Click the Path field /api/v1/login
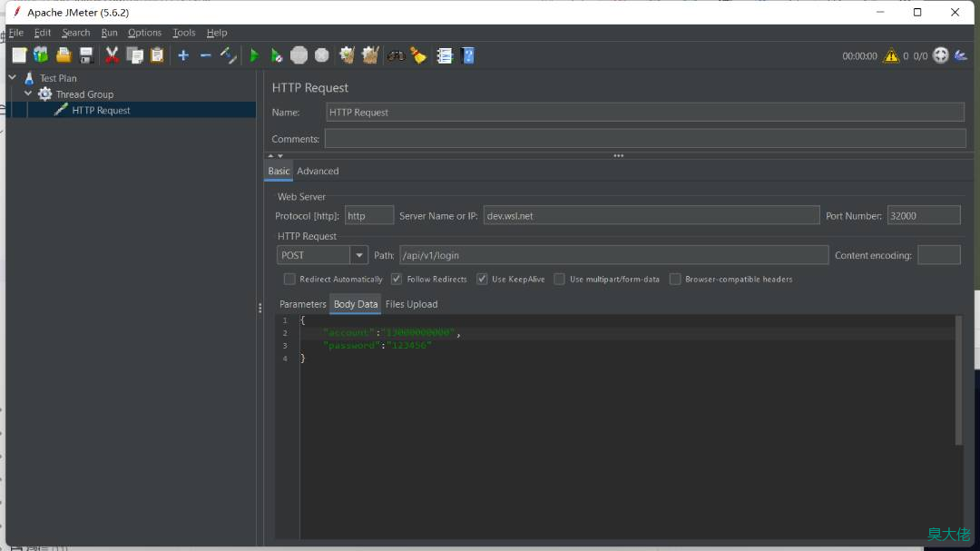The width and height of the screenshot is (980, 551). pyautogui.click(x=613, y=255)
